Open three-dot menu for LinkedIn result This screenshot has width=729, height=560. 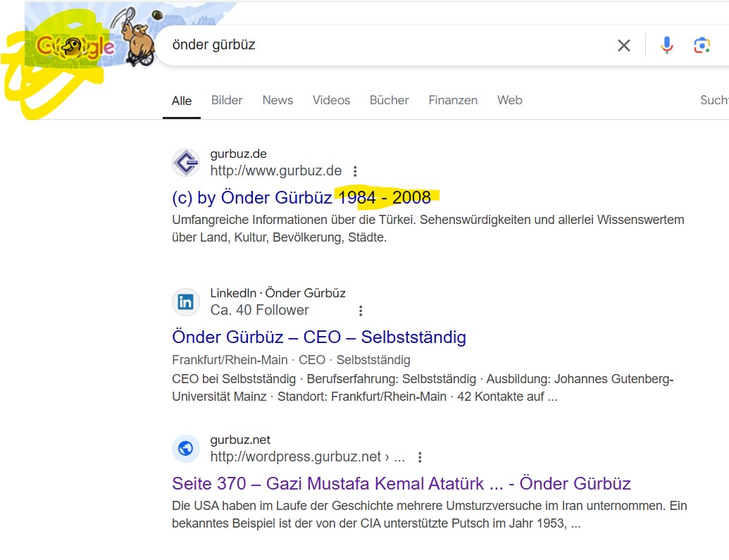[x=361, y=311]
